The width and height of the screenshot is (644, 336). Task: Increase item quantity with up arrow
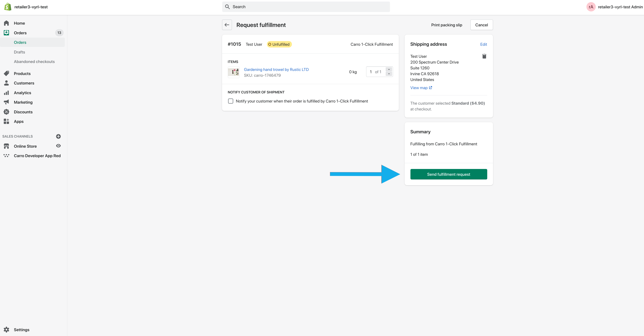pos(389,69)
